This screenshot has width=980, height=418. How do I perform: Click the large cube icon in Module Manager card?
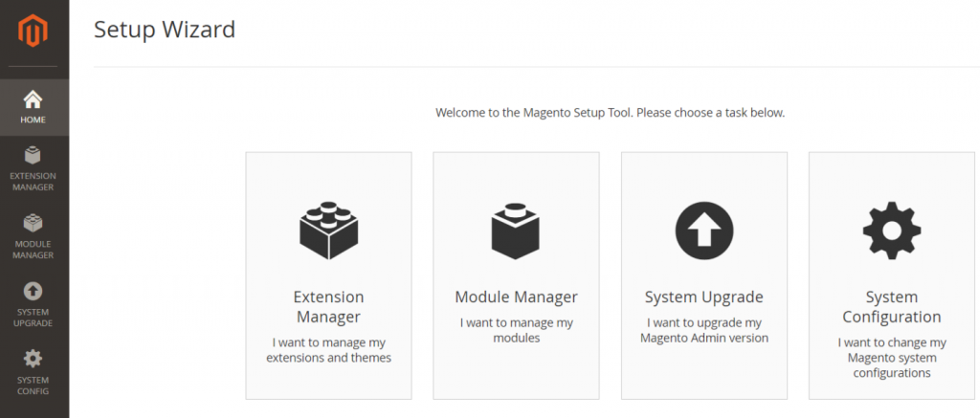click(x=516, y=231)
